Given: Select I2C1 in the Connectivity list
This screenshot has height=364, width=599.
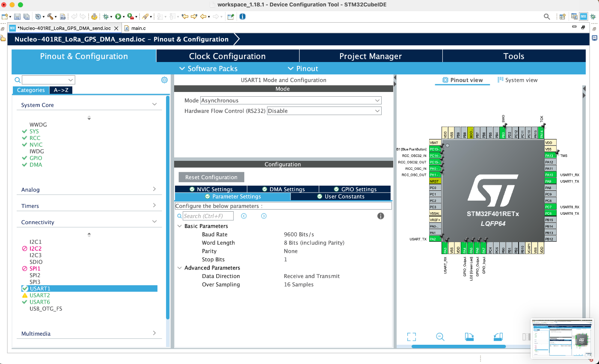Looking at the screenshot, I should (x=36, y=242).
